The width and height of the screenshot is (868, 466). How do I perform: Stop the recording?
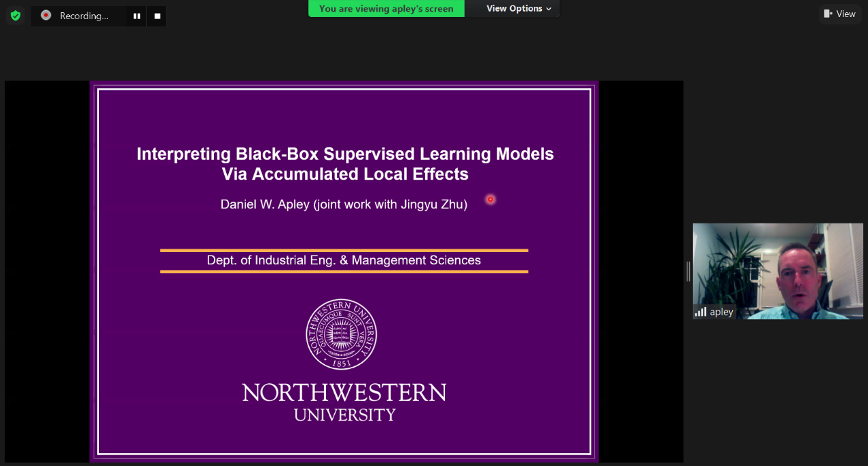pos(157,16)
